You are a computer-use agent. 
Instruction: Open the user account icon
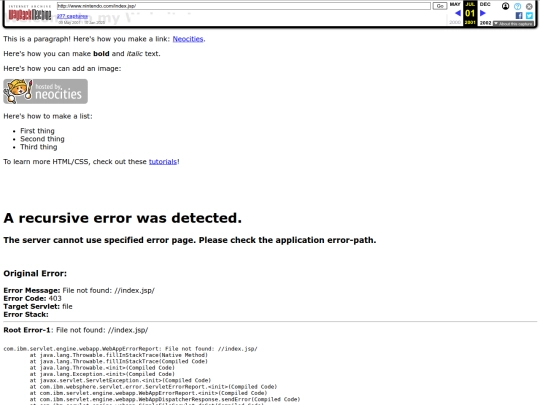point(505,6)
